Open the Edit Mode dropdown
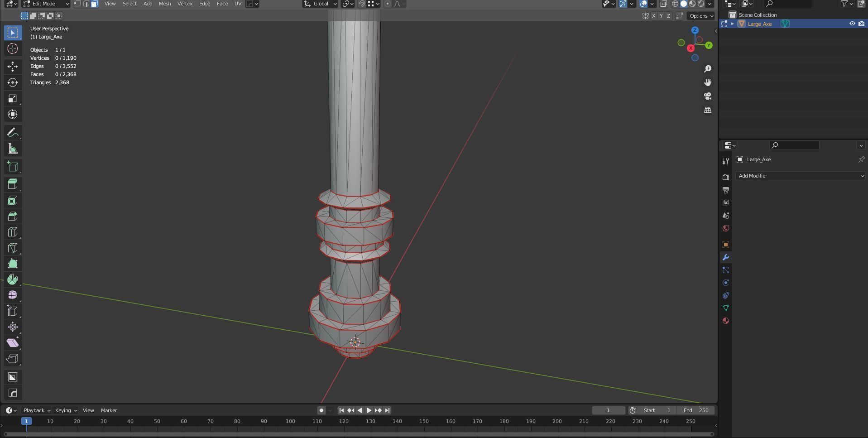Viewport: 868px width, 438px height. (46, 4)
